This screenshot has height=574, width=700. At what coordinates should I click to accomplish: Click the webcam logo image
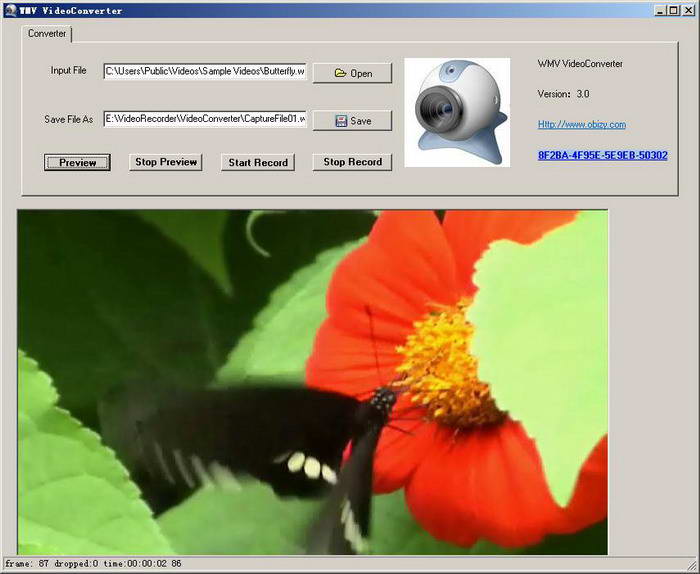[457, 112]
